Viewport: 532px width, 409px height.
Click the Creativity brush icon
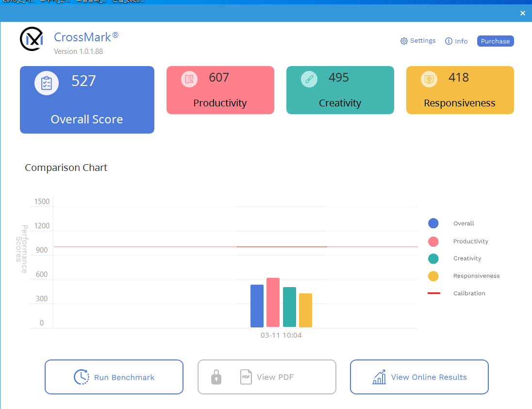point(309,80)
